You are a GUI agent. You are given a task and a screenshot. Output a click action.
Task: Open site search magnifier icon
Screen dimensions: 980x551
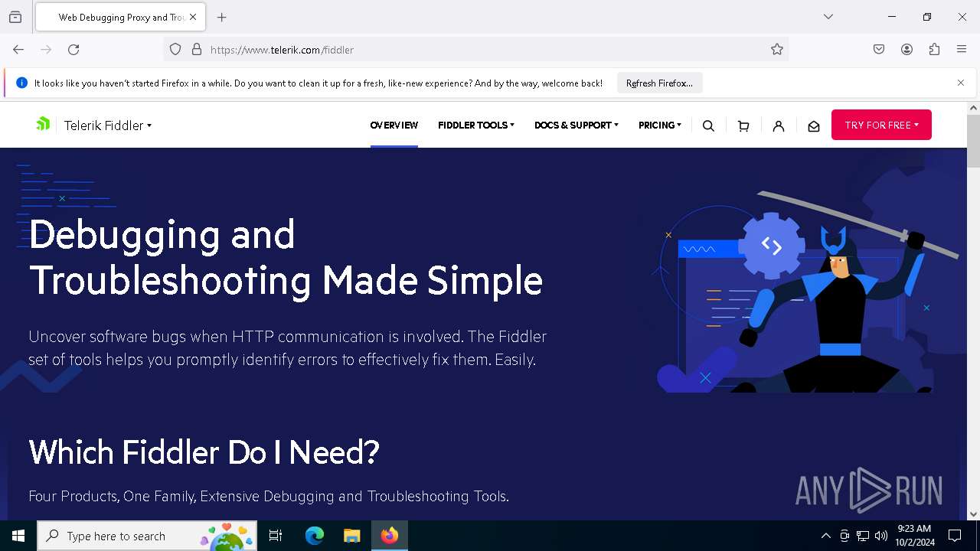click(708, 126)
